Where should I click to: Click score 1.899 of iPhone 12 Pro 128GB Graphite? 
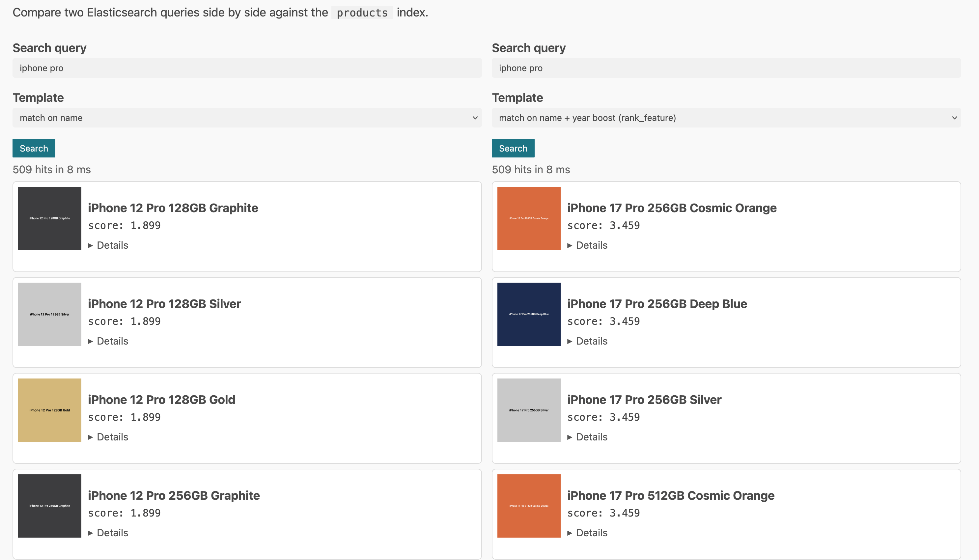coord(124,225)
